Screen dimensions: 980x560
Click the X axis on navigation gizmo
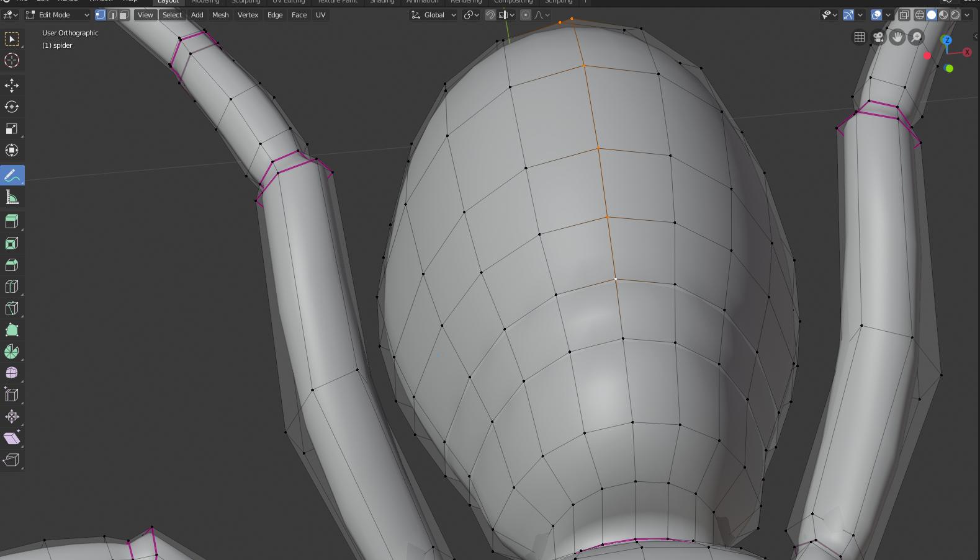pos(967,52)
